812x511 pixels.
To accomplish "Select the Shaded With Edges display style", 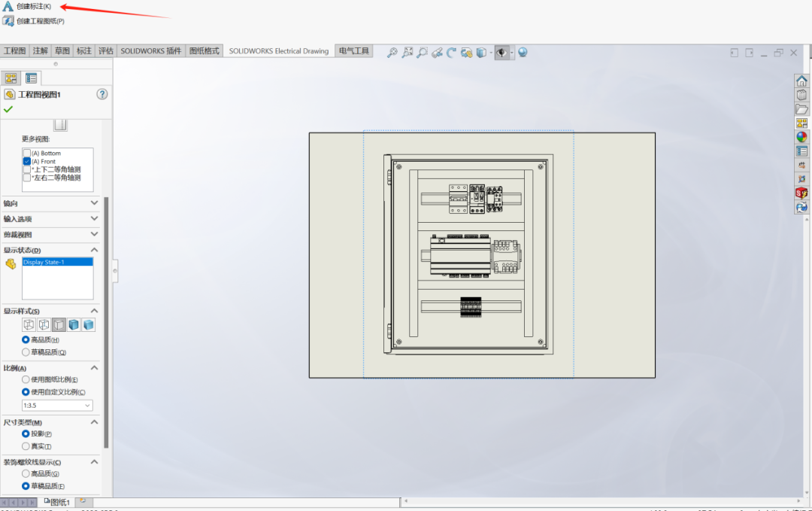I will point(74,324).
